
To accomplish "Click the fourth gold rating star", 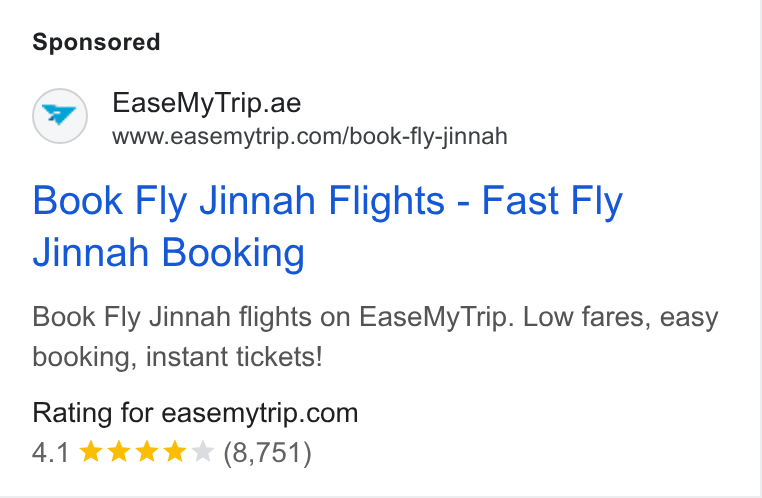I will click(x=175, y=452).
